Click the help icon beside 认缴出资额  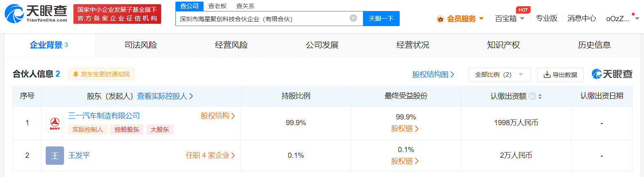pyautogui.click(x=532, y=96)
